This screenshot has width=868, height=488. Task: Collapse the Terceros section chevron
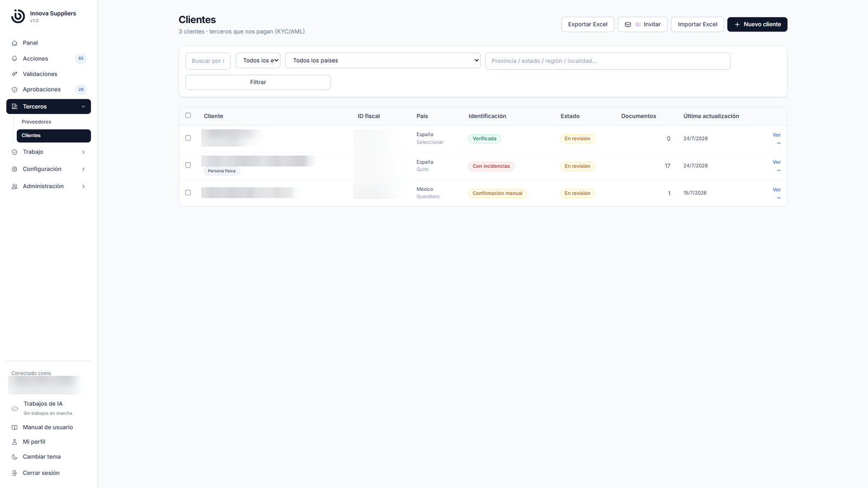tap(84, 107)
